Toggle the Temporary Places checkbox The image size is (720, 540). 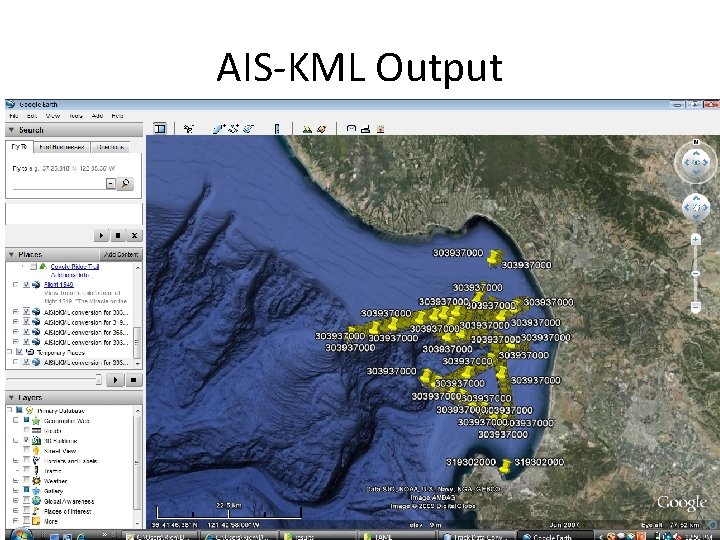19,352
